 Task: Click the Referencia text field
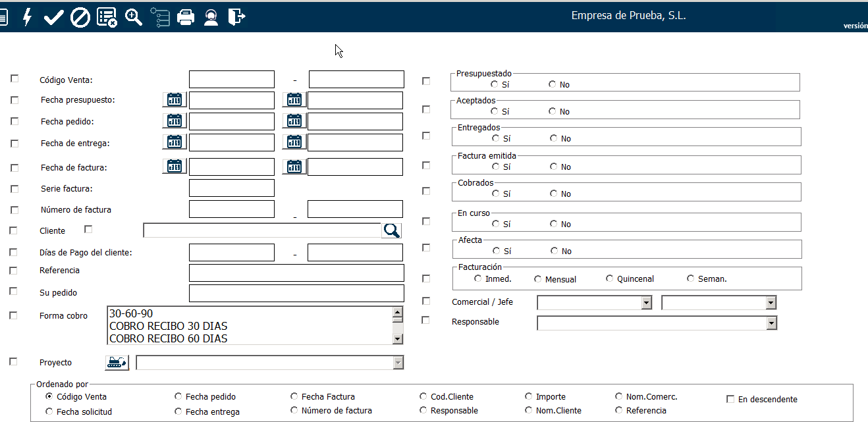[296, 273]
